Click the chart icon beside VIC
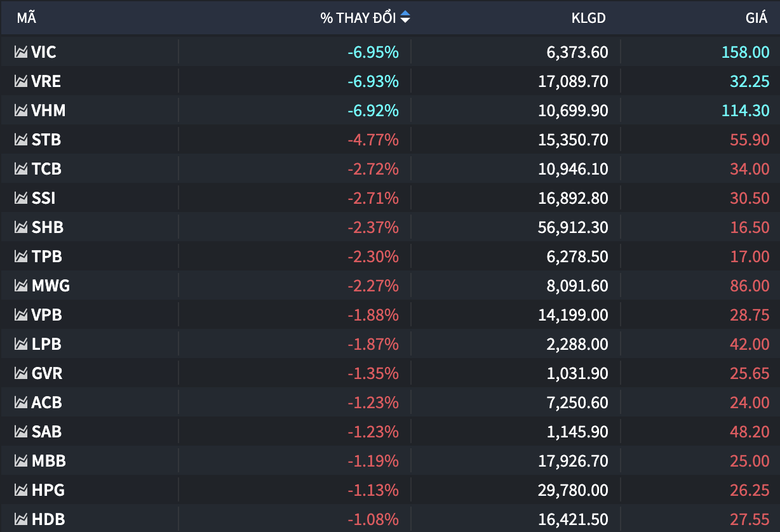780x532 pixels. (x=21, y=52)
